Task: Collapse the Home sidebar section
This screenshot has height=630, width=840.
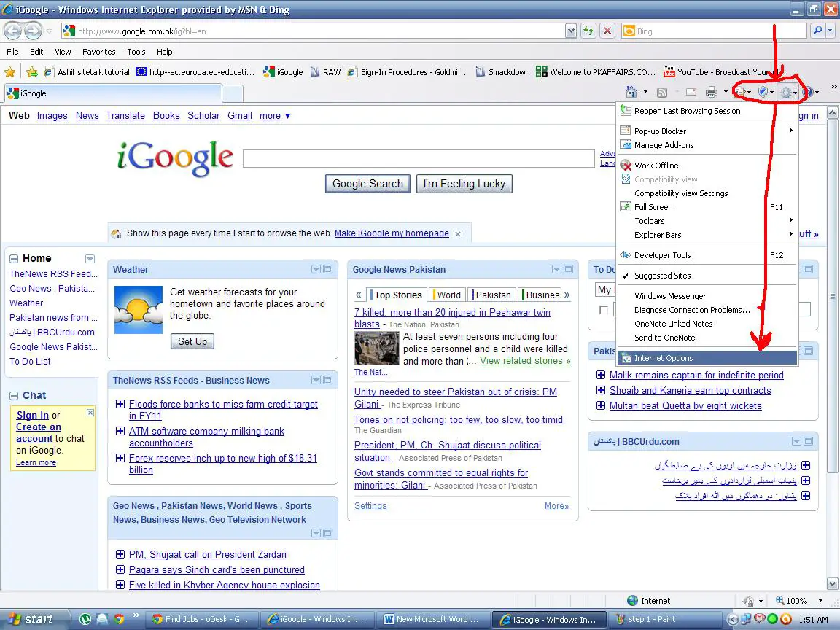Action: tap(14, 259)
